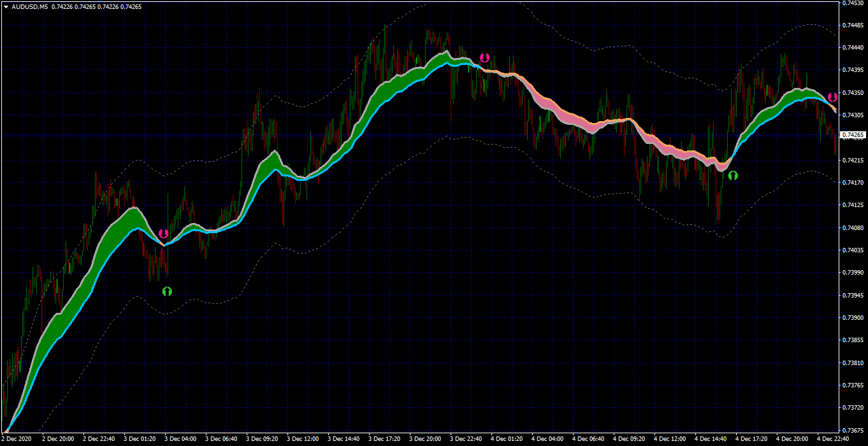
Task: Click the AUDUSD,M5 symbol title text
Action: (30, 6)
